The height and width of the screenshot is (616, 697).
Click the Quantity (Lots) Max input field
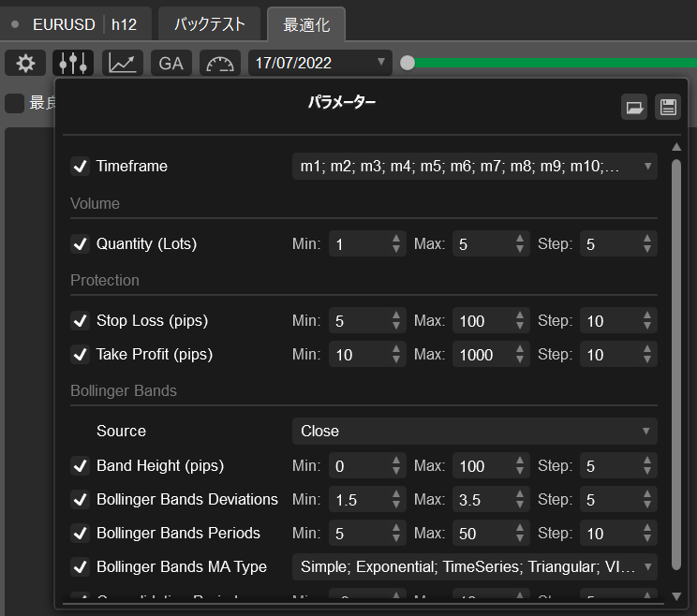click(x=481, y=244)
